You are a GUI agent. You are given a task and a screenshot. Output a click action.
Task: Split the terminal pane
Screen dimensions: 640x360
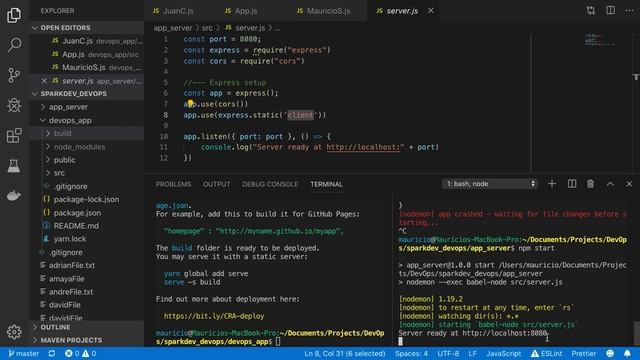click(572, 184)
